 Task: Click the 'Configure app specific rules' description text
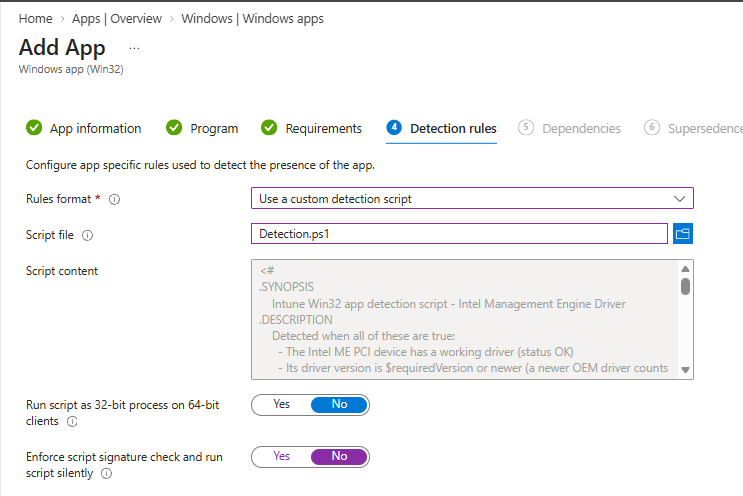click(x=200, y=165)
